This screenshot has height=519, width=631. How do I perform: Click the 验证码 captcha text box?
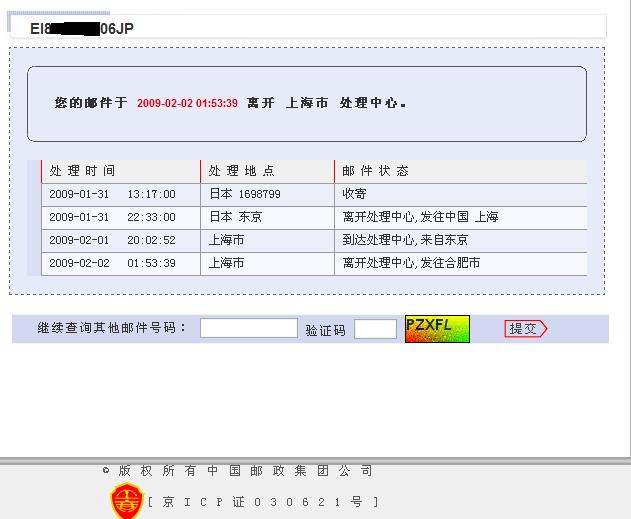click(x=375, y=329)
